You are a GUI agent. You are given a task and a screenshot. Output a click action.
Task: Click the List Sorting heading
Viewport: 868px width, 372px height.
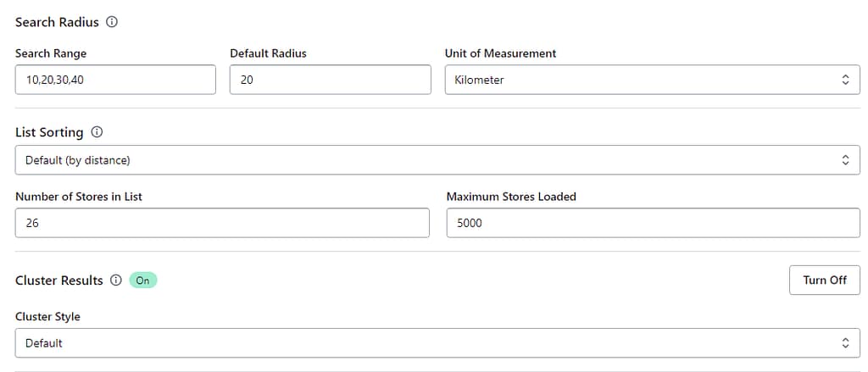(49, 132)
